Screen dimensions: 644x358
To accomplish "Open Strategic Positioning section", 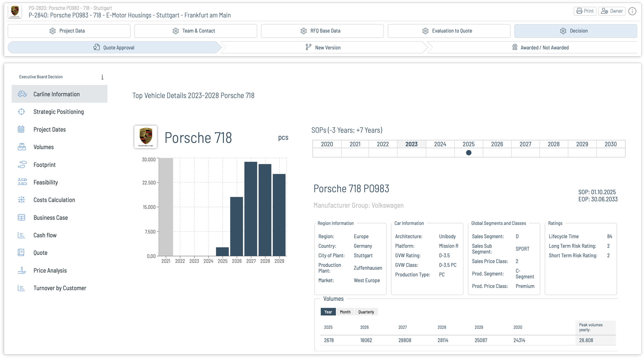I will pos(60,112).
